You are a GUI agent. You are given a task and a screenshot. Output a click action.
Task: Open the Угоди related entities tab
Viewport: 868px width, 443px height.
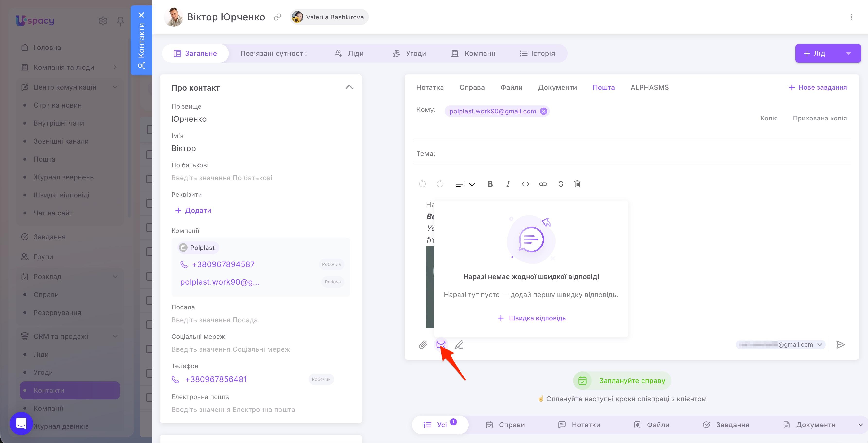(x=409, y=54)
